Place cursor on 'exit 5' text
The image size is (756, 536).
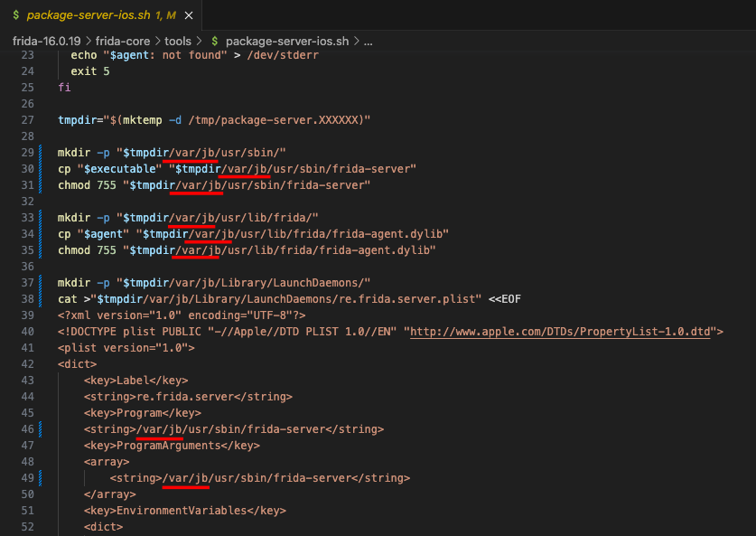click(90, 71)
